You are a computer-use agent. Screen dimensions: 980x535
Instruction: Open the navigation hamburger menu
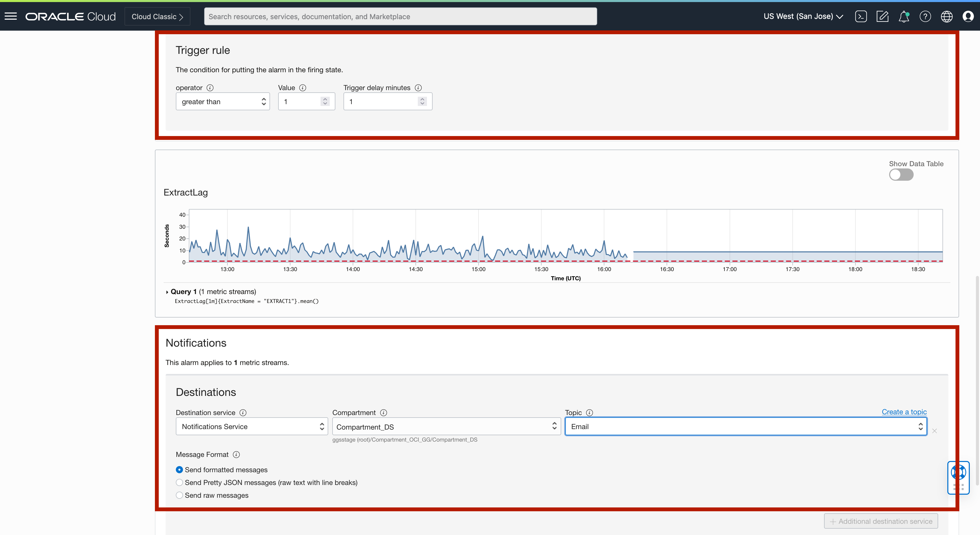pyautogui.click(x=11, y=16)
